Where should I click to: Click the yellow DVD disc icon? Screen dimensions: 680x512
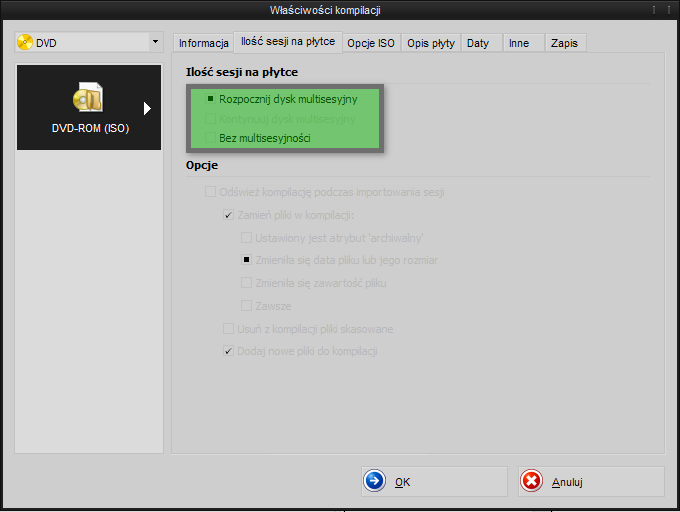pos(25,42)
